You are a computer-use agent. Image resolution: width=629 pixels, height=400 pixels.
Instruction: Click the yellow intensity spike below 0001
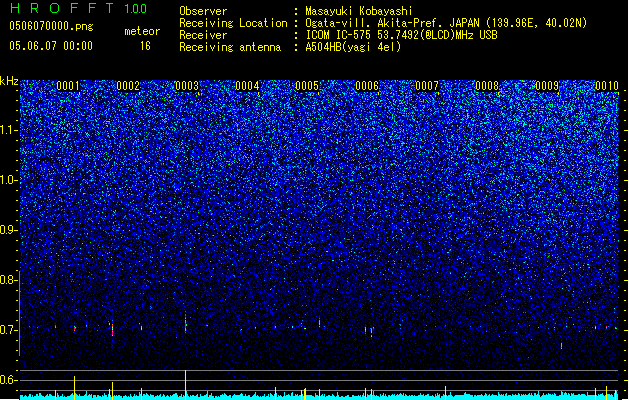(x=74, y=388)
